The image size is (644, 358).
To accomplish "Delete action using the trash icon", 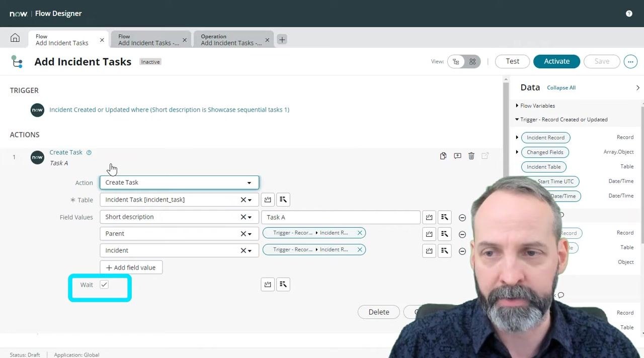I will tap(471, 156).
